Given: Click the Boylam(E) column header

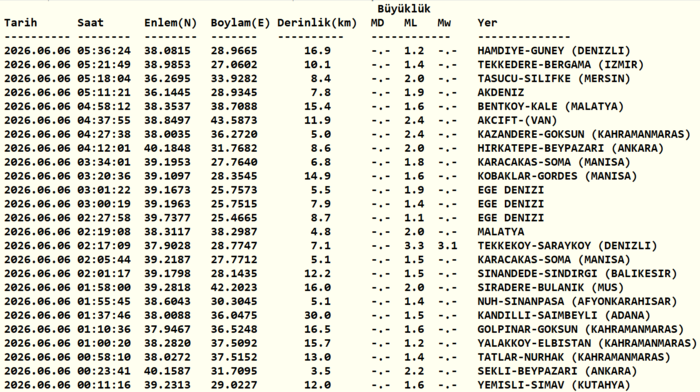Looking at the screenshot, I should point(240,23).
